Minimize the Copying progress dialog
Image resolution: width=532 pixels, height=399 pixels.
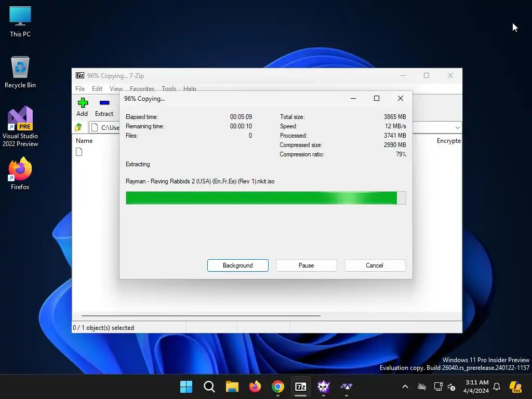tap(353, 98)
